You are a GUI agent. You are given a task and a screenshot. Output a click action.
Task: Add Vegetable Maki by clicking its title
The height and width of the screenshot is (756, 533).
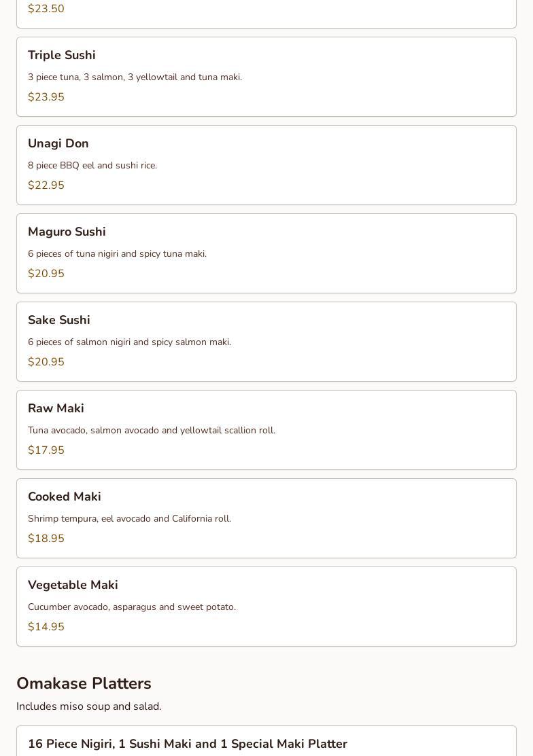(x=73, y=585)
